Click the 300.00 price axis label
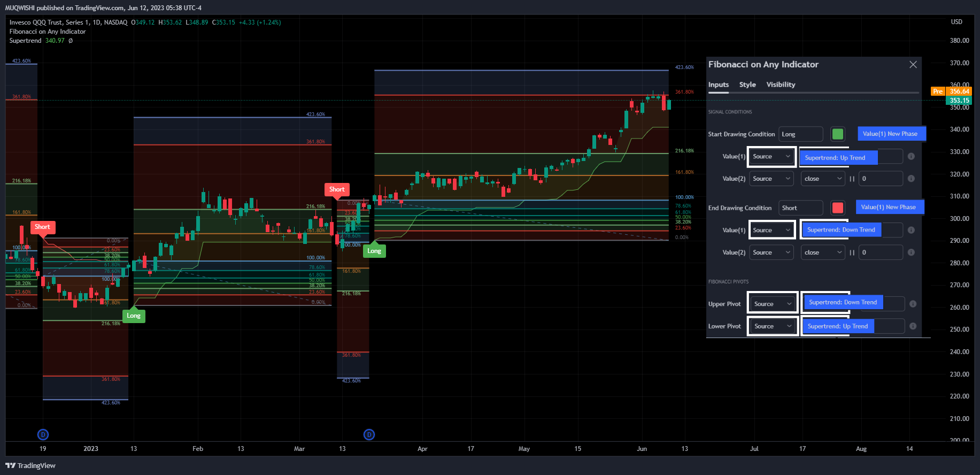980x475 pixels. (959, 218)
